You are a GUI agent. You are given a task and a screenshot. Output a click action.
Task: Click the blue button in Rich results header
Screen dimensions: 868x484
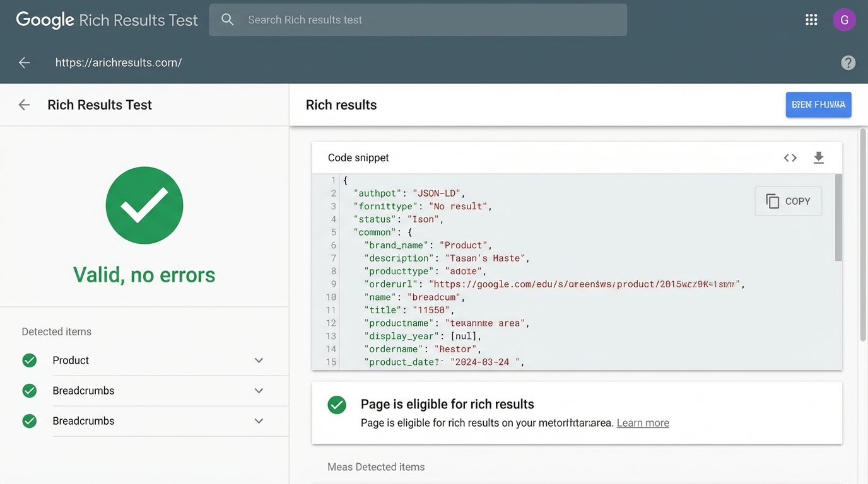tap(818, 105)
